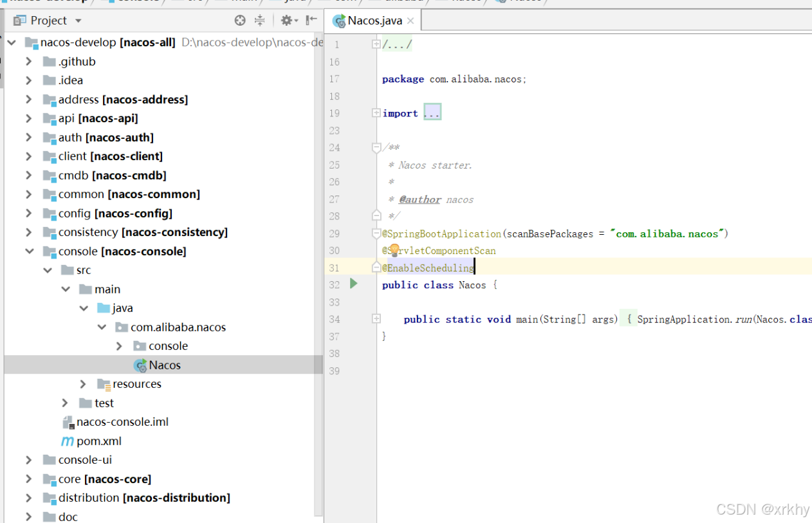Click the package com.alibaba.nacos statement
Viewport: 812px width, 523px height.
tap(454, 79)
